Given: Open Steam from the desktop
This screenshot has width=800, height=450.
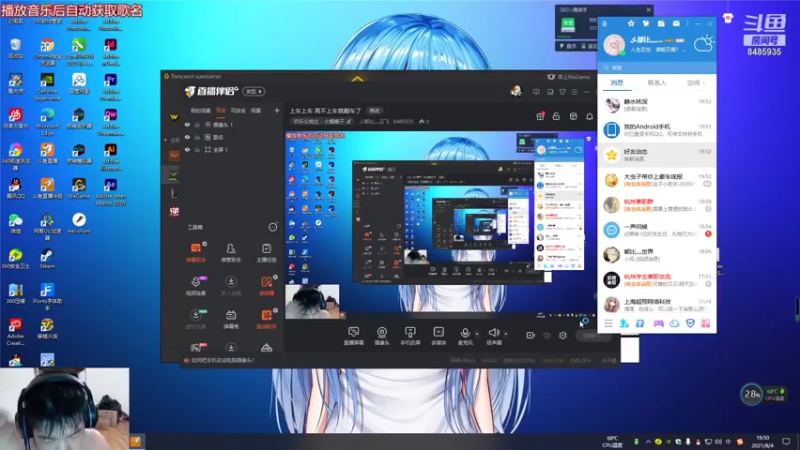Looking at the screenshot, I should [47, 259].
